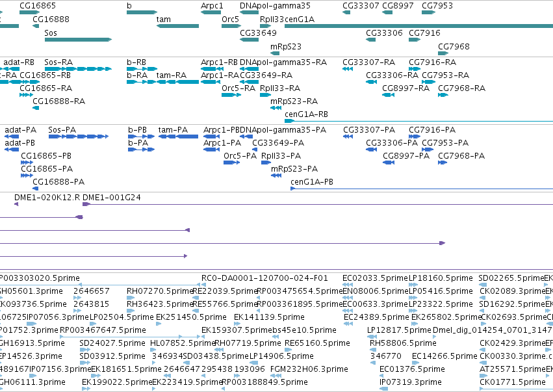
Task: Click the Arpc1-RB transcript label
Action: pyautogui.click(x=219, y=62)
